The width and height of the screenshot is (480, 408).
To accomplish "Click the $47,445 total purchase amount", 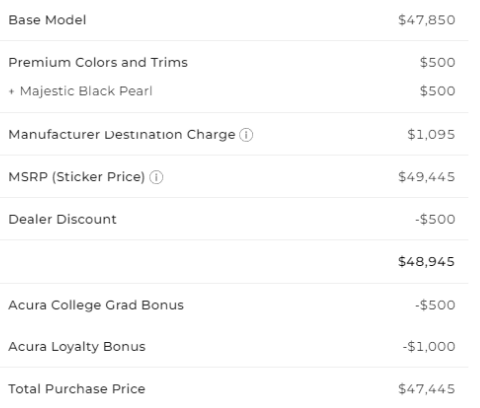I will pyautogui.click(x=427, y=389).
